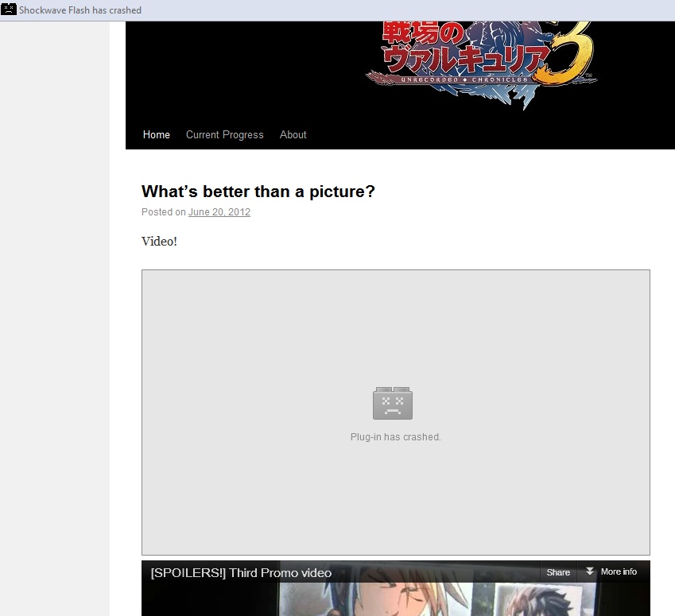Click the 'Plug-in has crashed.' message text
The height and width of the screenshot is (616, 675).
click(396, 437)
